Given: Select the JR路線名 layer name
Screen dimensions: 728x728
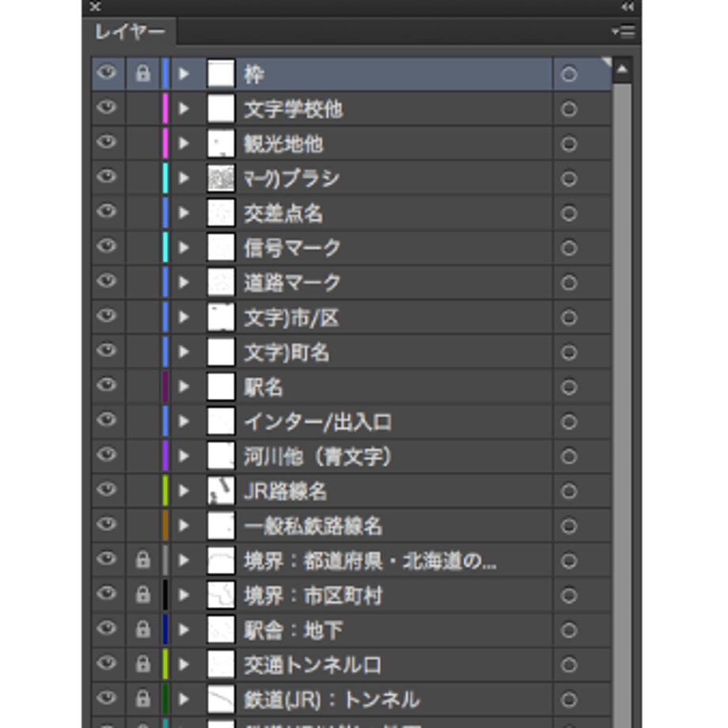Looking at the screenshot, I should pyautogui.click(x=286, y=491).
